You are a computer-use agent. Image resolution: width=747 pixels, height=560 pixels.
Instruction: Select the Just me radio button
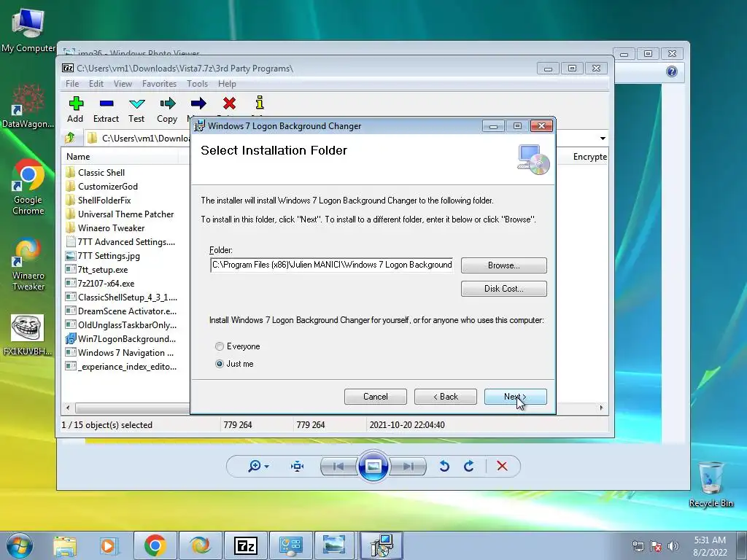click(219, 364)
